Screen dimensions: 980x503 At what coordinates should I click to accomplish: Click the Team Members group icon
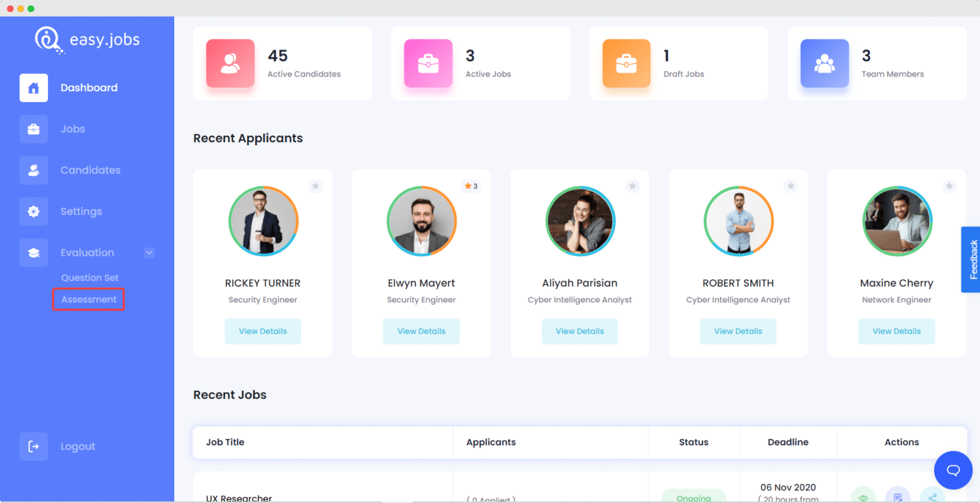point(824,63)
